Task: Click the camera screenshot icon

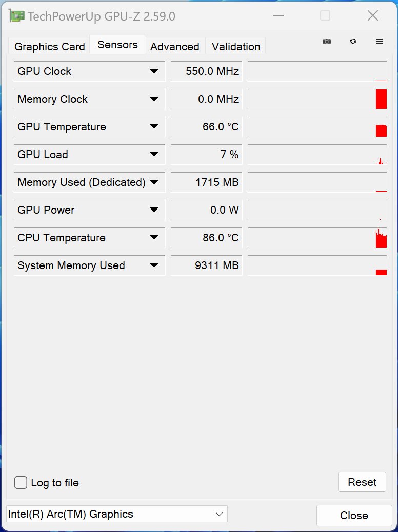Action: point(327,41)
